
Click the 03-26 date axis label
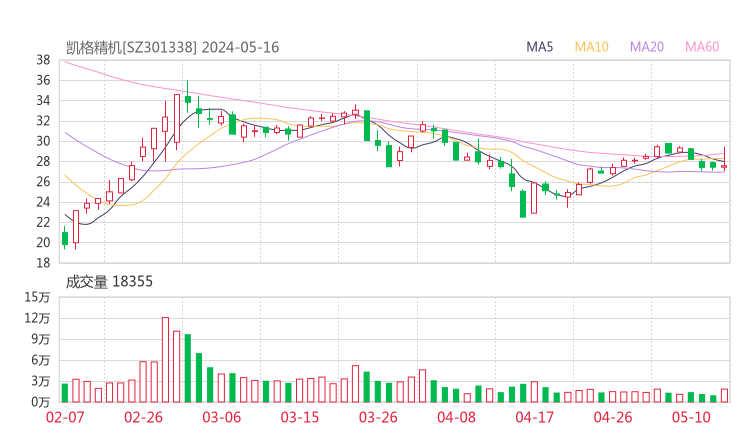tap(378, 417)
